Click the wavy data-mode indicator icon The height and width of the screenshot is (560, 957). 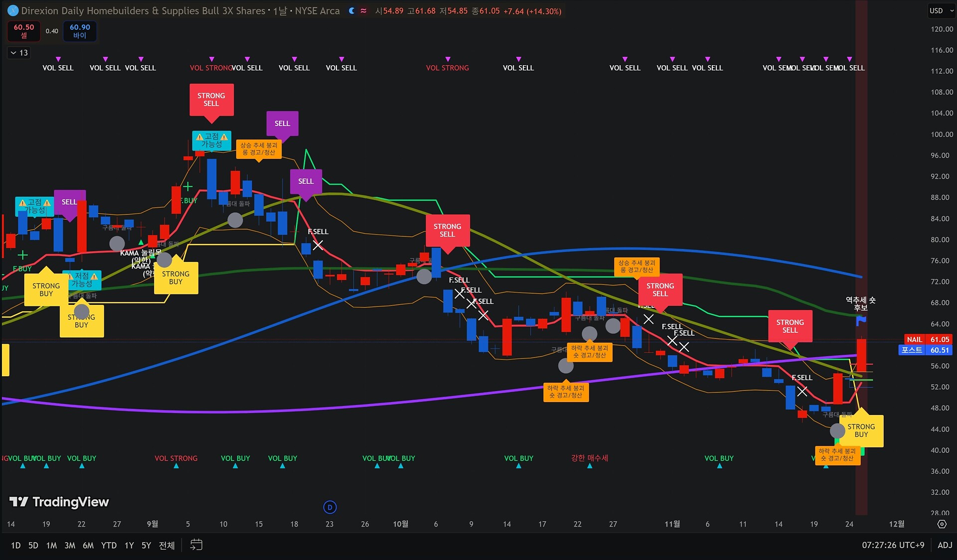[364, 10]
